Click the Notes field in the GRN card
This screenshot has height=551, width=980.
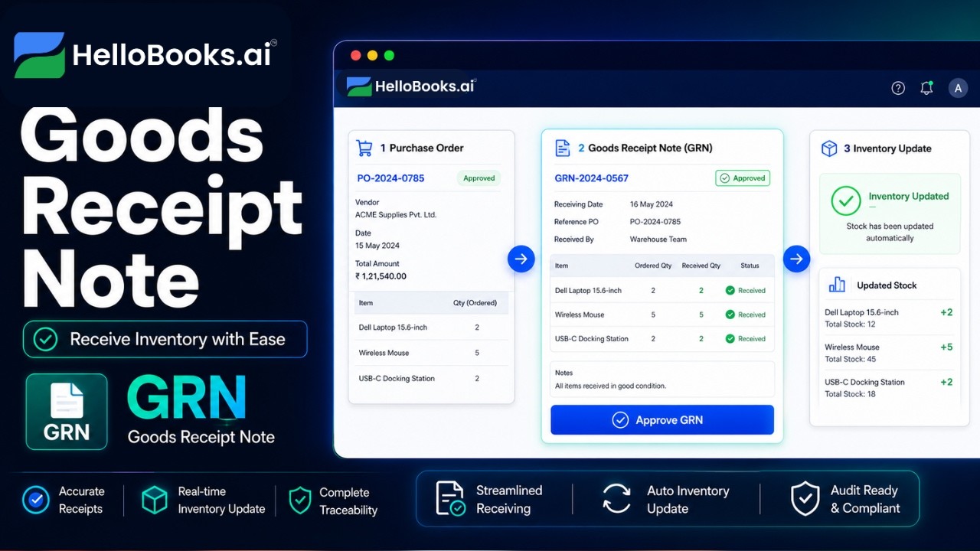pos(662,379)
